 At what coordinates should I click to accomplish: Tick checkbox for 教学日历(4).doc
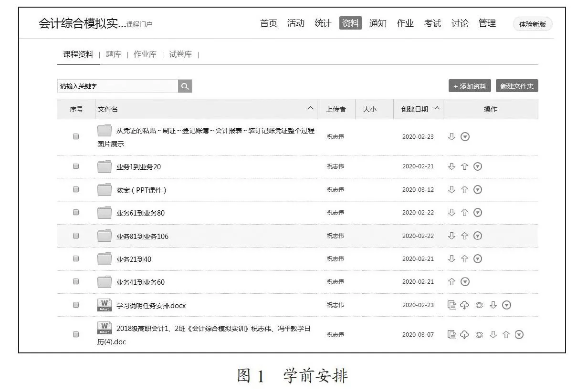click(76, 334)
